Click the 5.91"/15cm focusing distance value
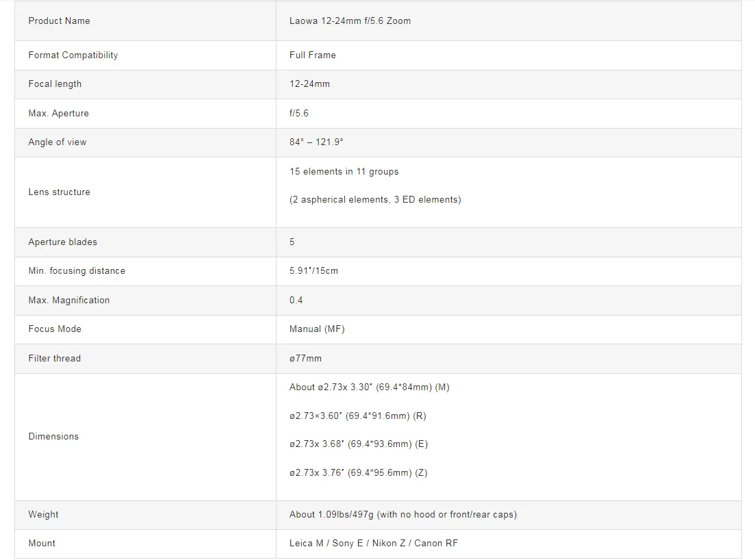Screen dimensions: 755x560 point(313,271)
